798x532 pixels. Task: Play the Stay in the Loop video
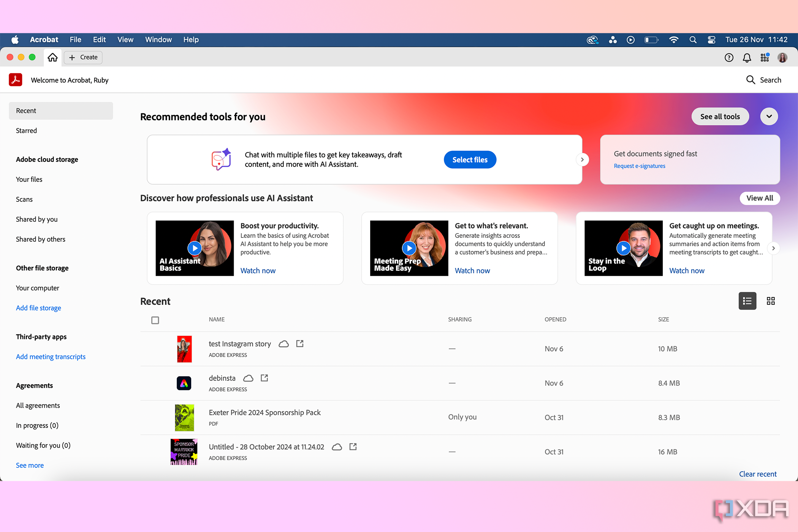[623, 248]
